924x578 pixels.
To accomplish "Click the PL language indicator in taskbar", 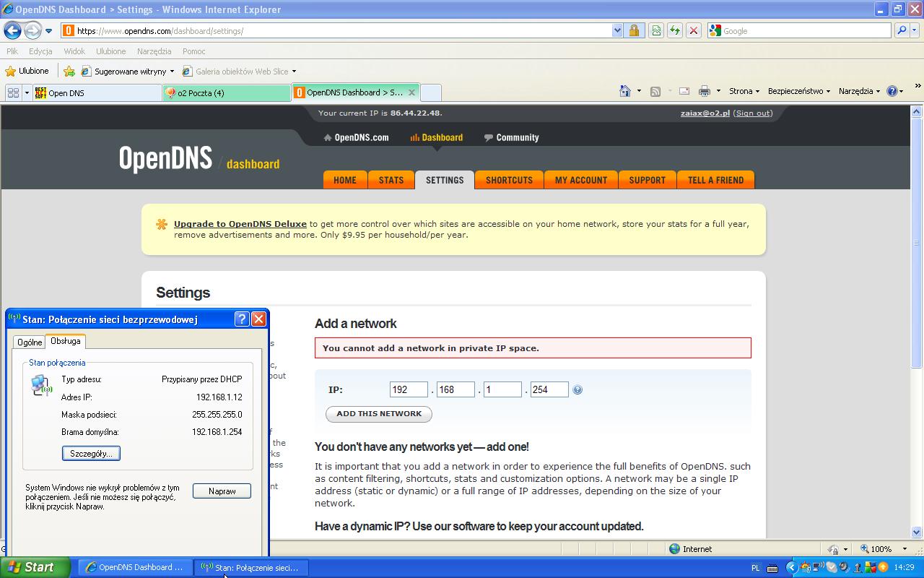I will (755, 568).
